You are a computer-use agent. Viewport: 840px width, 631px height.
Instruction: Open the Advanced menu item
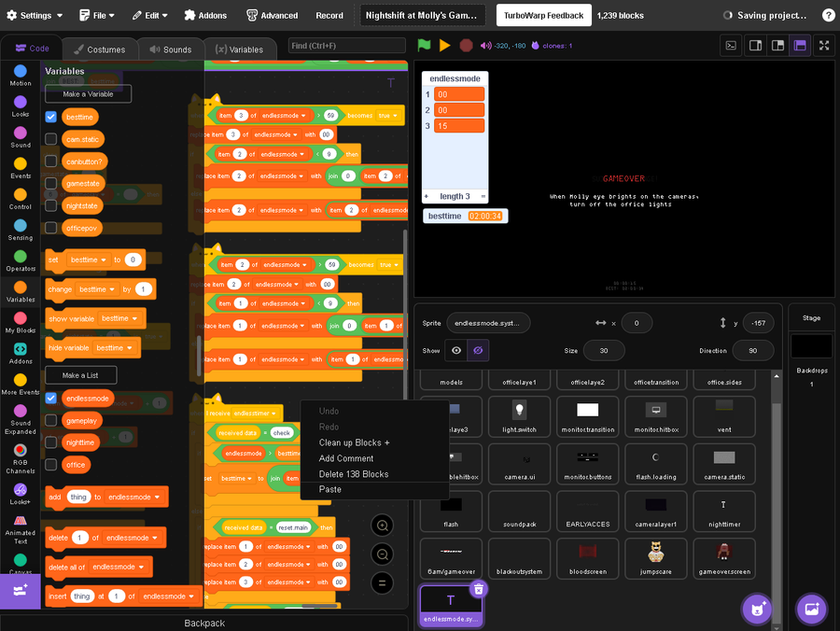(x=273, y=16)
